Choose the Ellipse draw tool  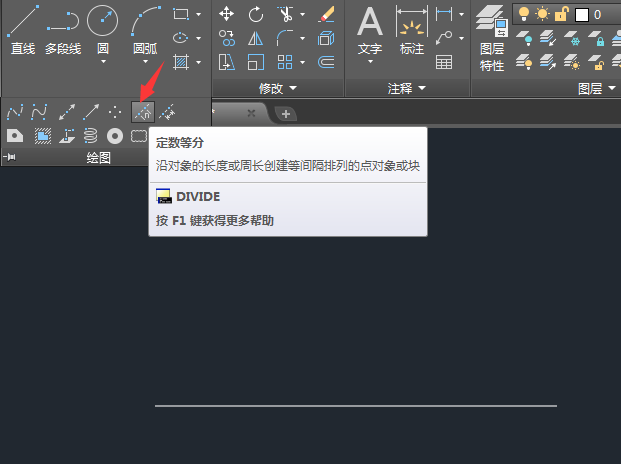coord(181,38)
